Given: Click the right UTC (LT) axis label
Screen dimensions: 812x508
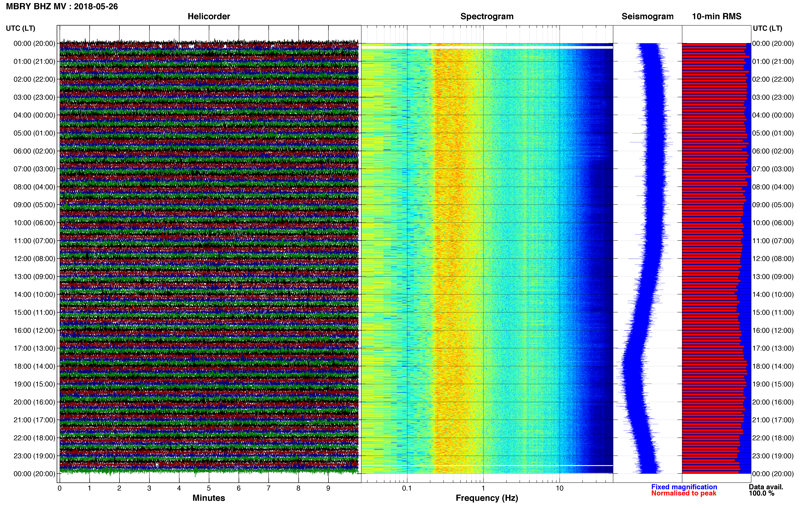Looking at the screenshot, I should pos(767,28).
